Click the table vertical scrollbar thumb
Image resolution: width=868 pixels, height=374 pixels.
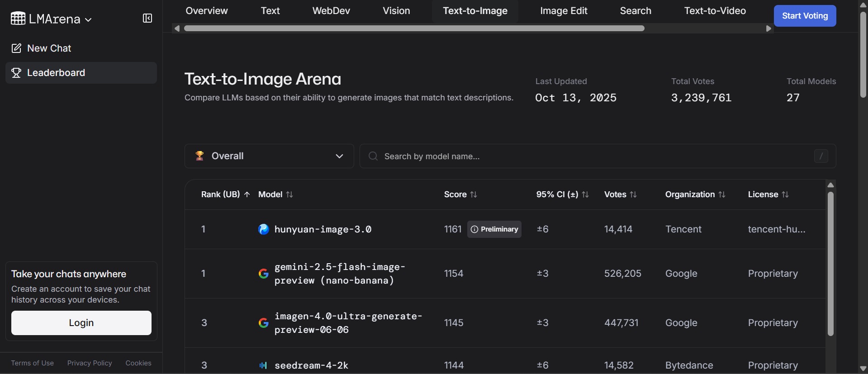[x=830, y=264]
